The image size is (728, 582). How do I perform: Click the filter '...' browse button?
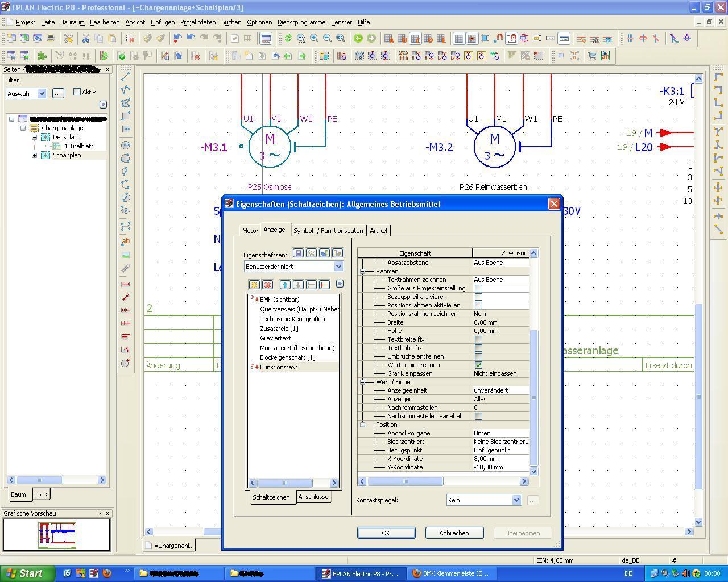click(x=58, y=93)
